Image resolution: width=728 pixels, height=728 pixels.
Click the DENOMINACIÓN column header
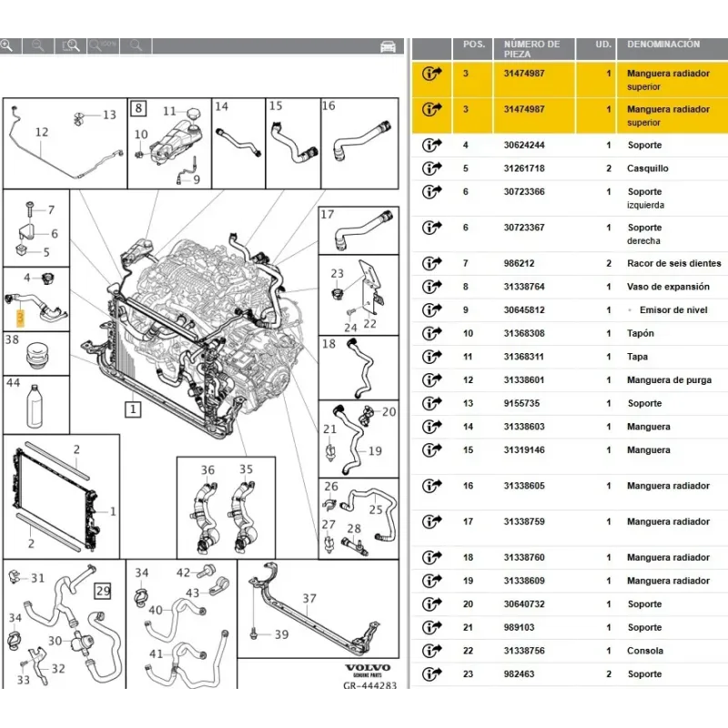pos(663,44)
